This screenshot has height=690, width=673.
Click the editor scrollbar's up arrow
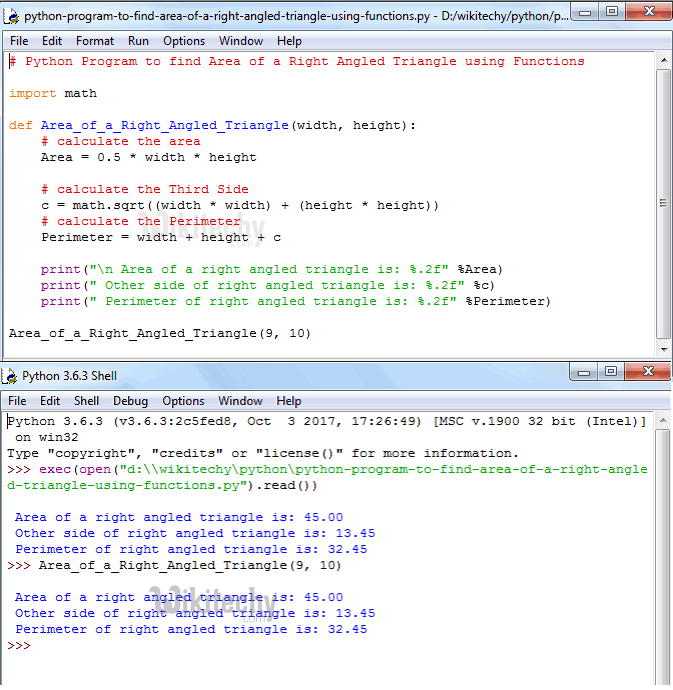[664, 62]
